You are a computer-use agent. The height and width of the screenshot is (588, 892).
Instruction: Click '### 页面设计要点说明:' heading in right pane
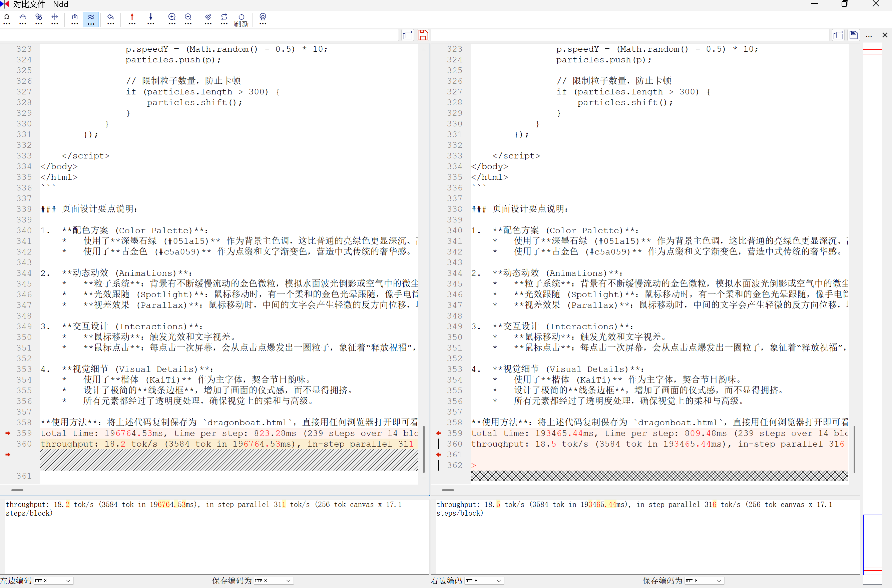520,209
